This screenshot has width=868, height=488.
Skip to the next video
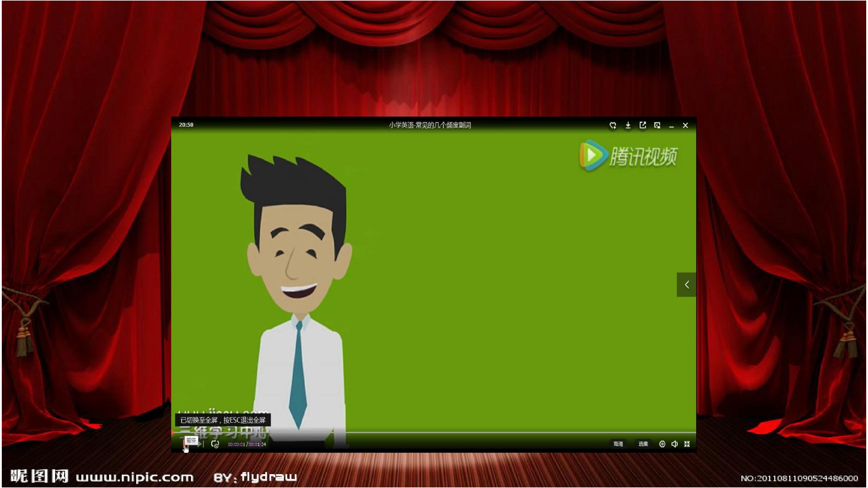tap(201, 445)
